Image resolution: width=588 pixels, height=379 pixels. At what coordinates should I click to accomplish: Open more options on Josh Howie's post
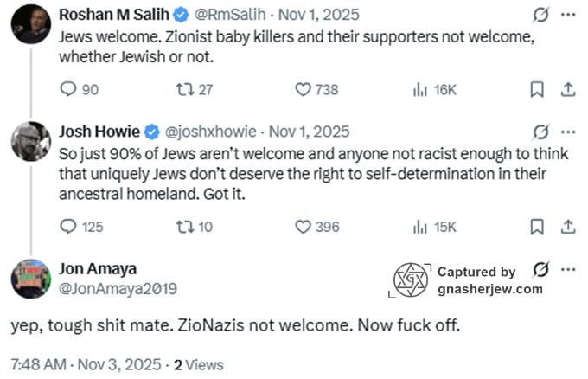pos(568,132)
